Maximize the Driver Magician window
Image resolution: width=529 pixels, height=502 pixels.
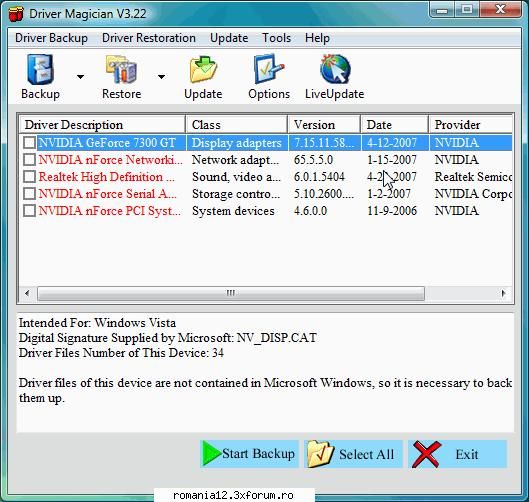pos(467,10)
